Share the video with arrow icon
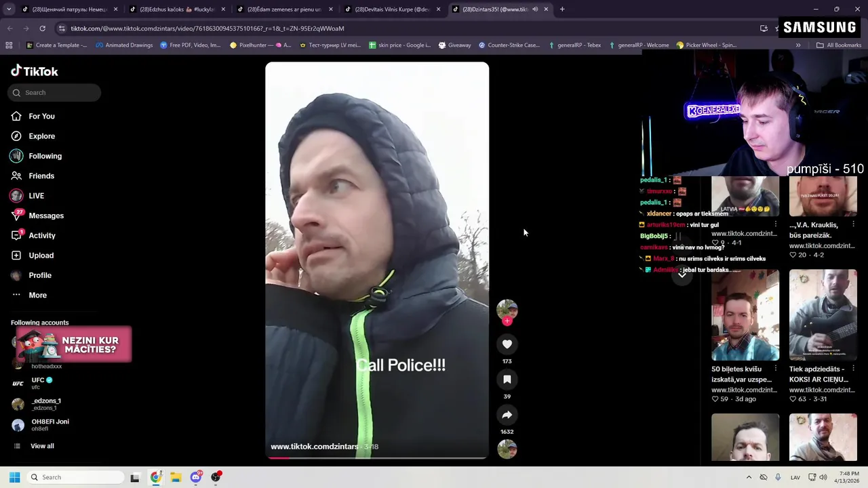This screenshot has height=488, width=868. (x=507, y=415)
